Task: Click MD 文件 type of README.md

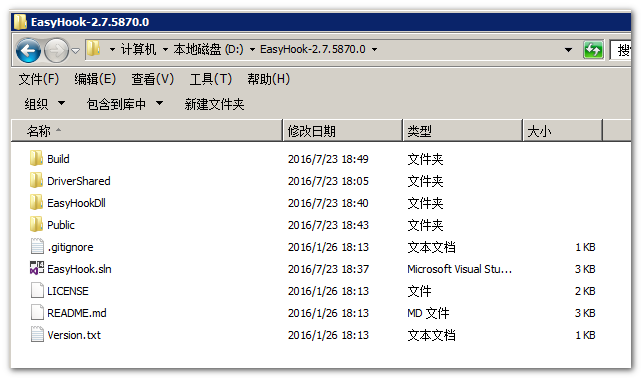Action: pos(428,313)
